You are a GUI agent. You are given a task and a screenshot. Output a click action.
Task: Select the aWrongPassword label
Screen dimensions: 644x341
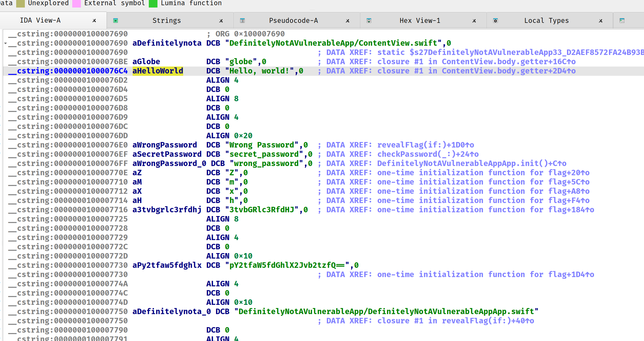165,145
